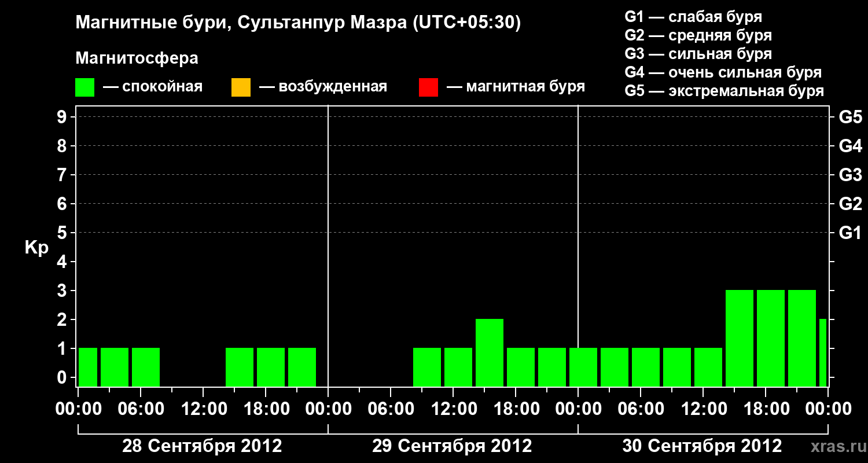Click the narrow first bar at 00:00, 28 Сентября
The height and width of the screenshot is (463, 868).
(88, 367)
